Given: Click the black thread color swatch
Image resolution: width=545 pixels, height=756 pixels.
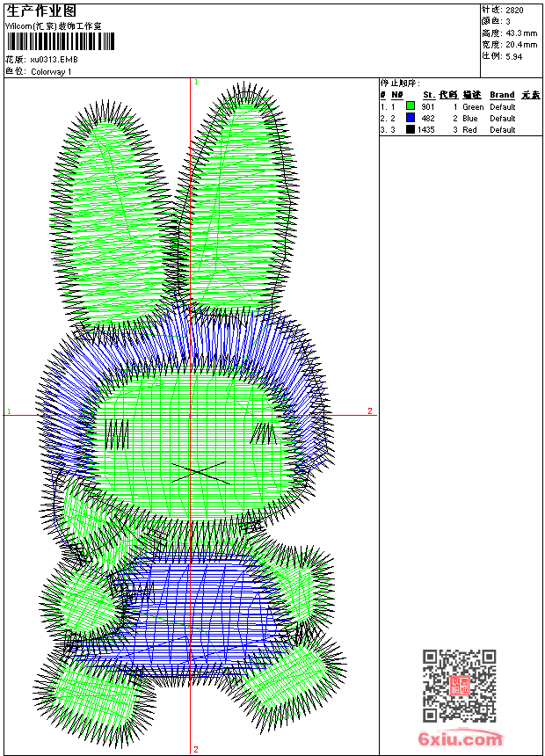Looking at the screenshot, I should tap(411, 128).
